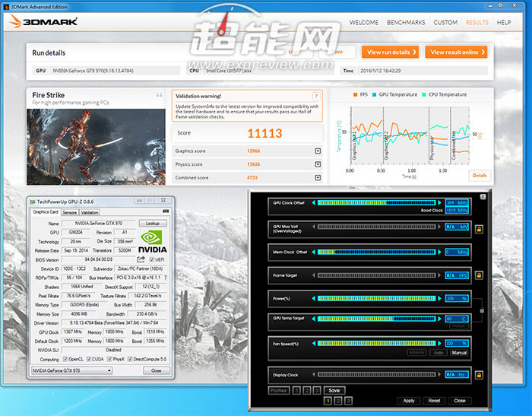Decrease Fan Speed with left arrow
Image resolution: width=532 pixels, height=416 pixels.
point(313,343)
